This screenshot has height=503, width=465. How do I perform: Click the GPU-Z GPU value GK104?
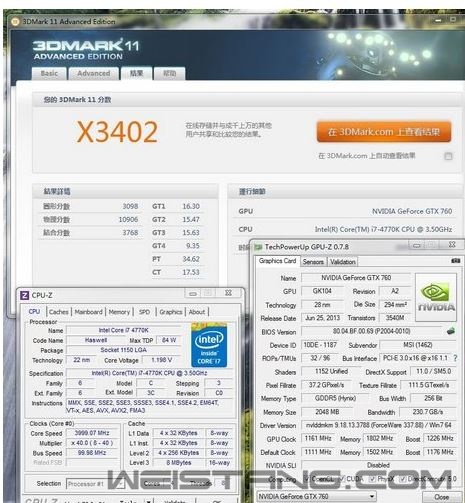[322, 291]
